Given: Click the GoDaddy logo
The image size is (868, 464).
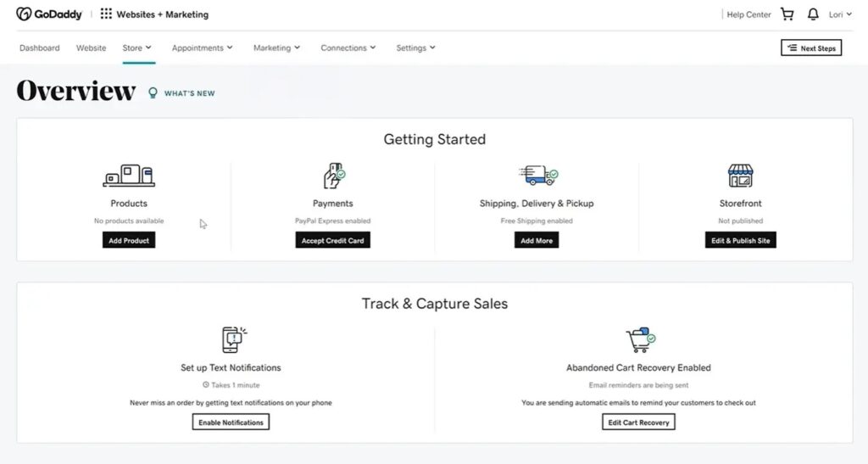Looking at the screenshot, I should click(49, 14).
